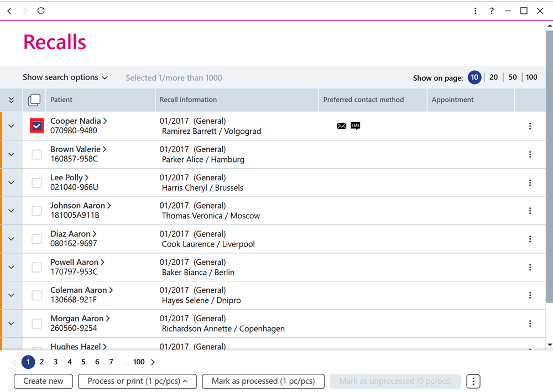Click the scrollbar down arrow
The image size is (553, 392).
[x=550, y=345]
